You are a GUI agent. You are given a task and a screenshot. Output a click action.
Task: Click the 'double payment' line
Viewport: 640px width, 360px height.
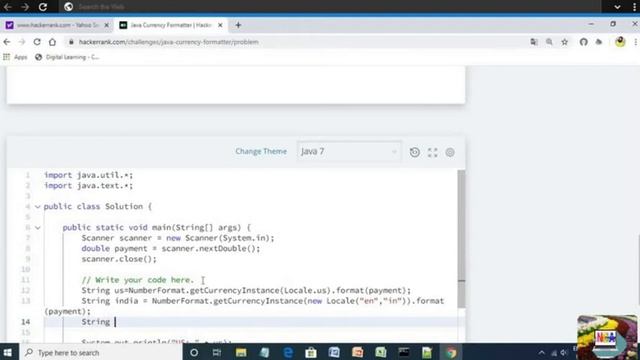tap(171, 249)
